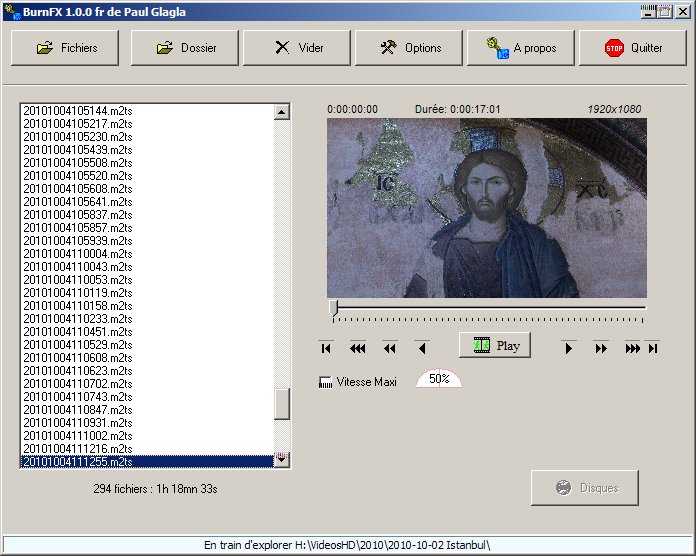Select file 20101004110931.m2ts
This screenshot has width=696, height=556.
pyautogui.click(x=147, y=423)
